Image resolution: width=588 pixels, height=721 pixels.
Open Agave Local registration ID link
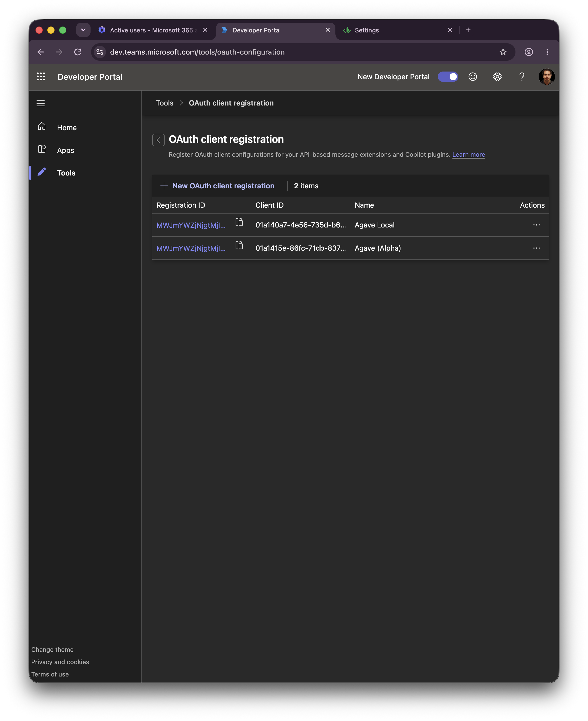191,225
